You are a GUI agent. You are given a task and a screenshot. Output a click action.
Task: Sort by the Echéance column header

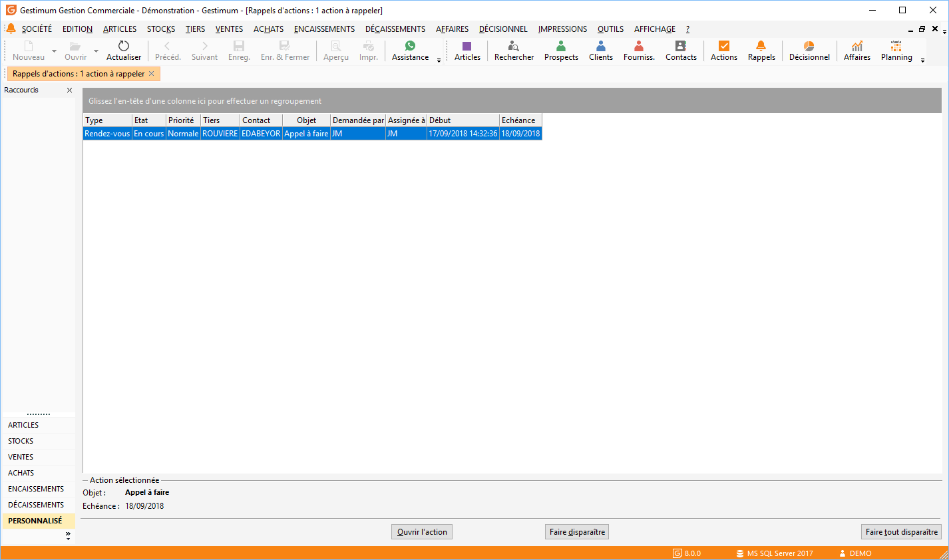tap(520, 120)
